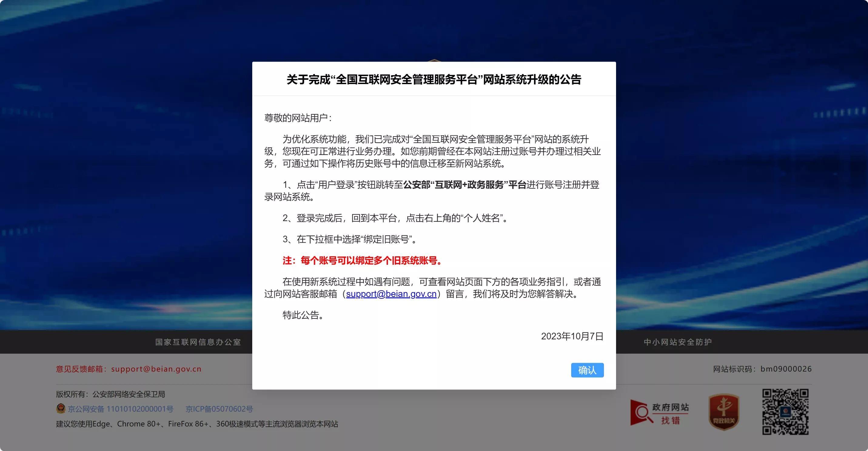Click the 意见反馈邮箱 support email in the footer
Image resolution: width=868 pixels, height=451 pixels.
pyautogui.click(x=129, y=369)
